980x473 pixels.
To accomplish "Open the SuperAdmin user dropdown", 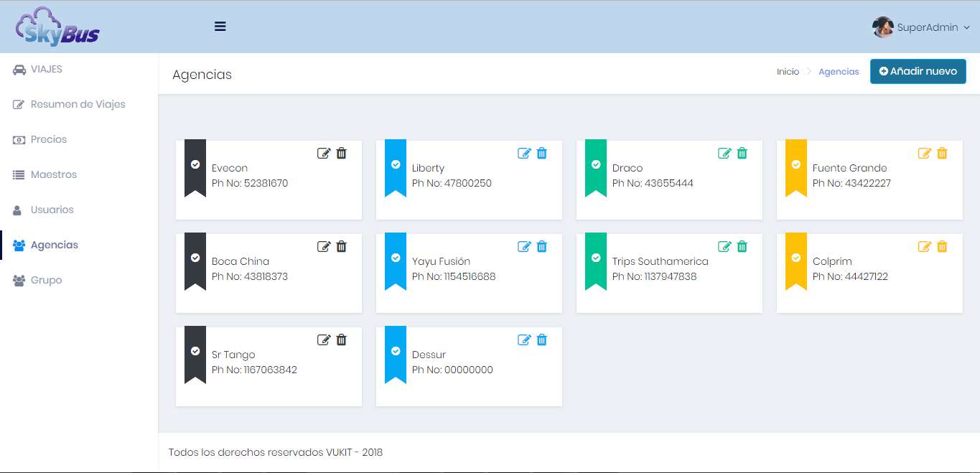I will (921, 27).
